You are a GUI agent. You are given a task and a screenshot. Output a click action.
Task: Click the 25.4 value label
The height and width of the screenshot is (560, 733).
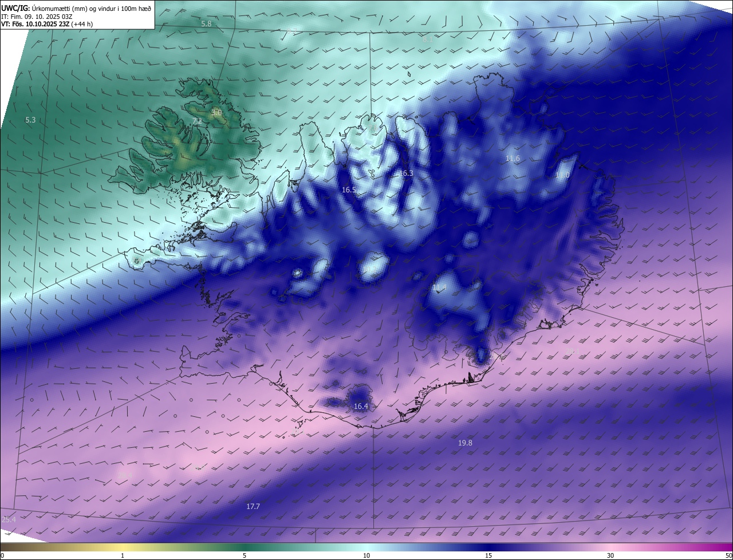pos(9,519)
